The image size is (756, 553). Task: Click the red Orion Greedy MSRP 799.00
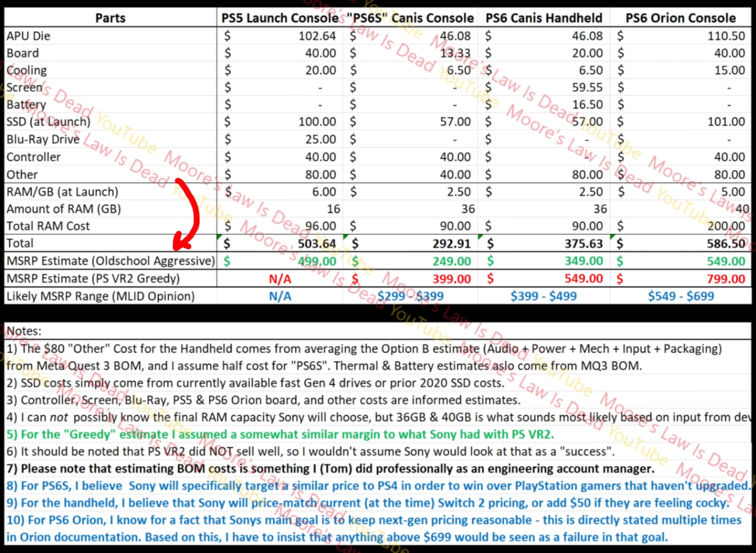(726, 278)
